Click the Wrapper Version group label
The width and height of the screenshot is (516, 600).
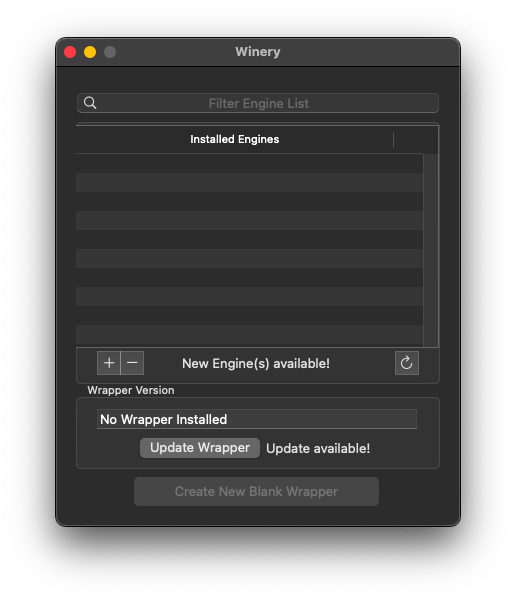[x=131, y=390]
